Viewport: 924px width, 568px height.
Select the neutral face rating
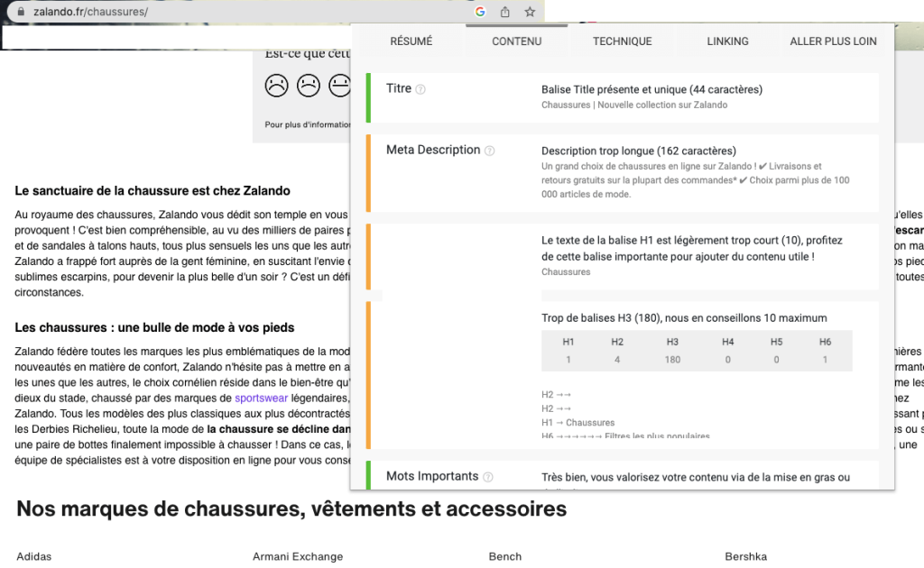(339, 86)
